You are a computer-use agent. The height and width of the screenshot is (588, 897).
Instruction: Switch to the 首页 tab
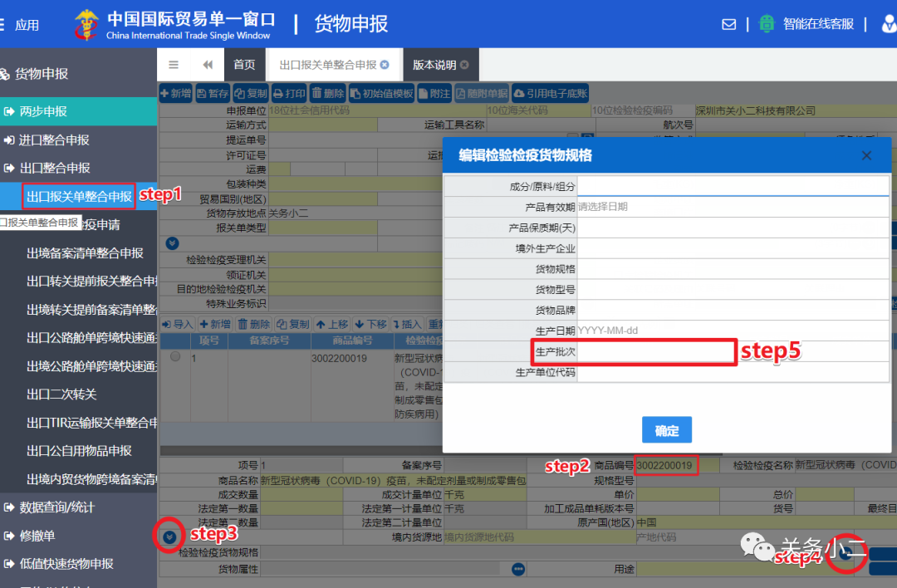pyautogui.click(x=244, y=64)
